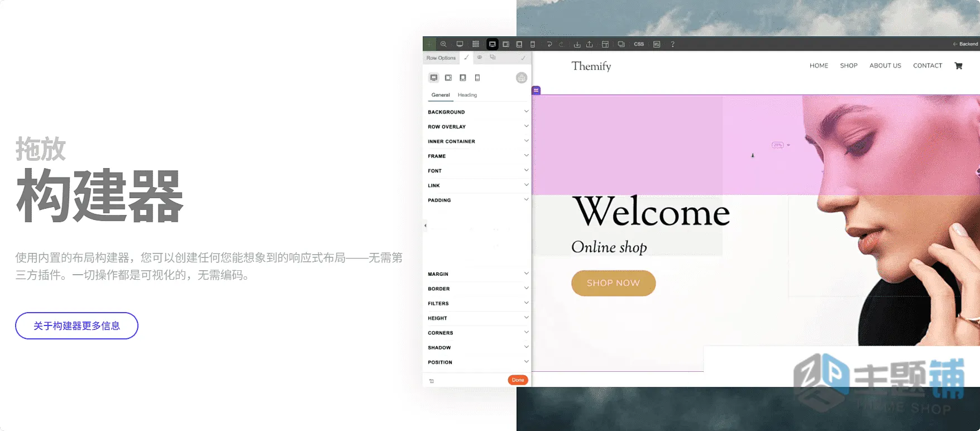980x431 pixels.
Task: Click the builder more info button (关于构建器更多信息)
Action: coord(77,325)
